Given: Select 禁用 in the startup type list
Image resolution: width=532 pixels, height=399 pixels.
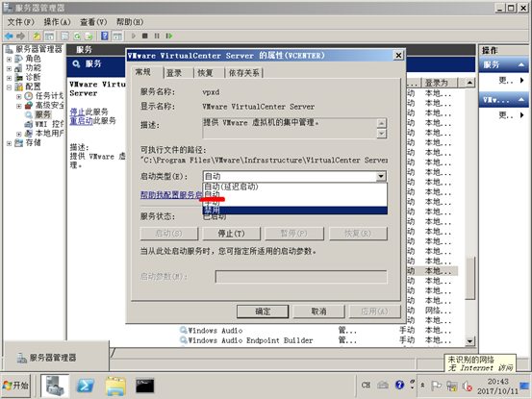Looking at the screenshot, I should (294, 211).
